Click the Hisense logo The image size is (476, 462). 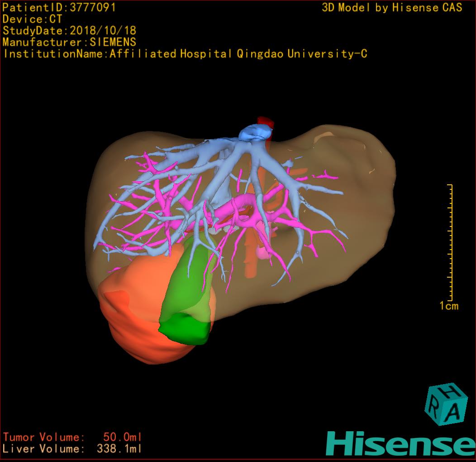[401, 443]
